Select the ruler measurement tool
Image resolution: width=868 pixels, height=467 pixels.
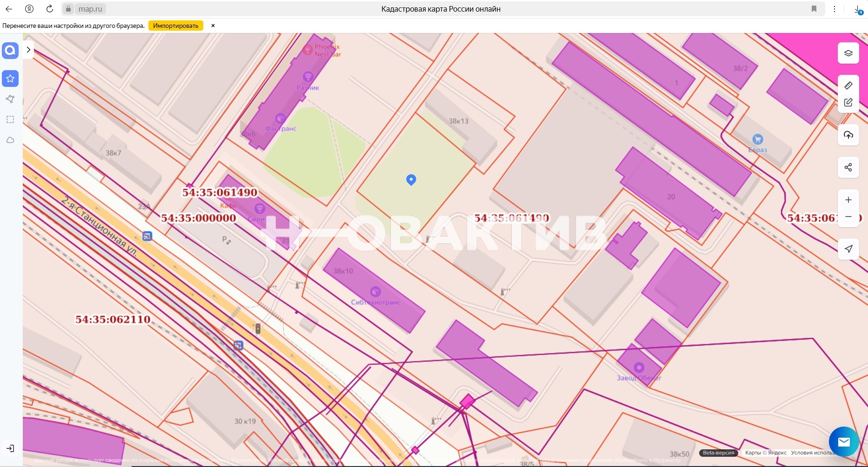[x=848, y=86]
